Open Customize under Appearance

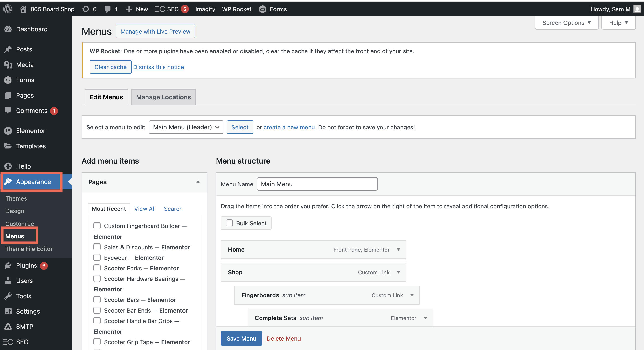(x=20, y=224)
